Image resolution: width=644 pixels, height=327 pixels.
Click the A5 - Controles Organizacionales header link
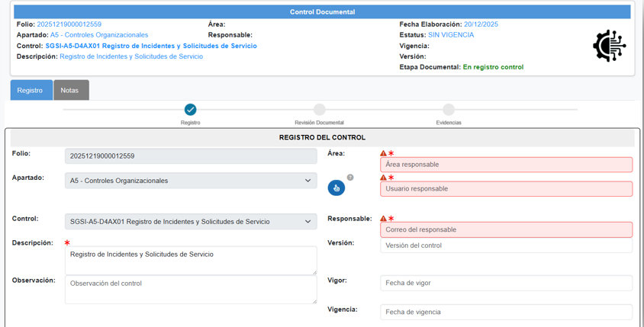click(x=99, y=35)
